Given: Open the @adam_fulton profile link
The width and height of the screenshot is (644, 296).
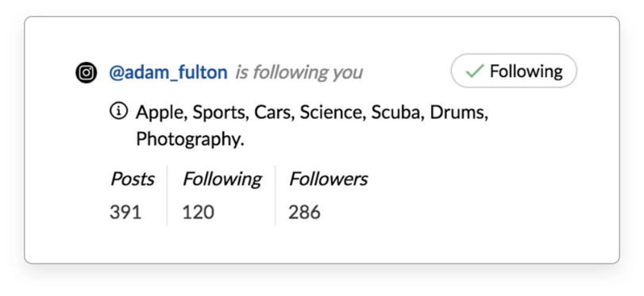Looking at the screenshot, I should click(x=168, y=73).
